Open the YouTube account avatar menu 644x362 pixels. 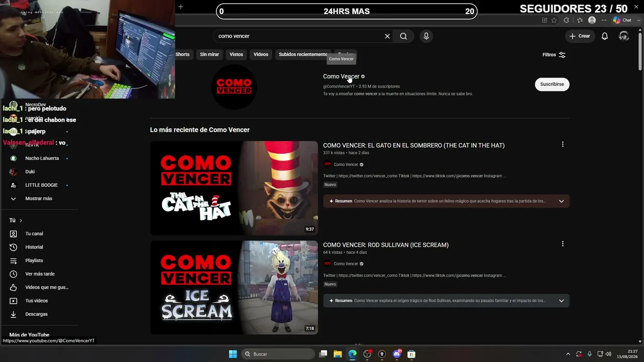624,36
